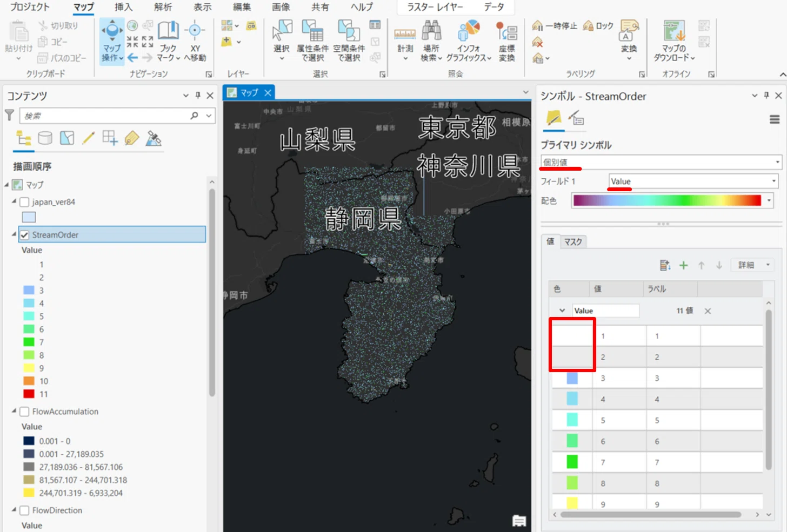Click the red legend swatch for 11 in Contents
787x532 pixels.
pos(29,394)
